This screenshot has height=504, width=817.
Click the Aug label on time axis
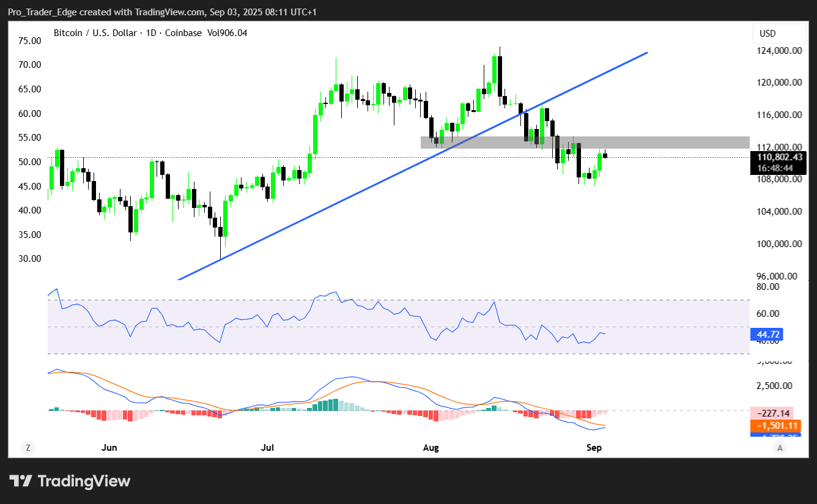431,448
